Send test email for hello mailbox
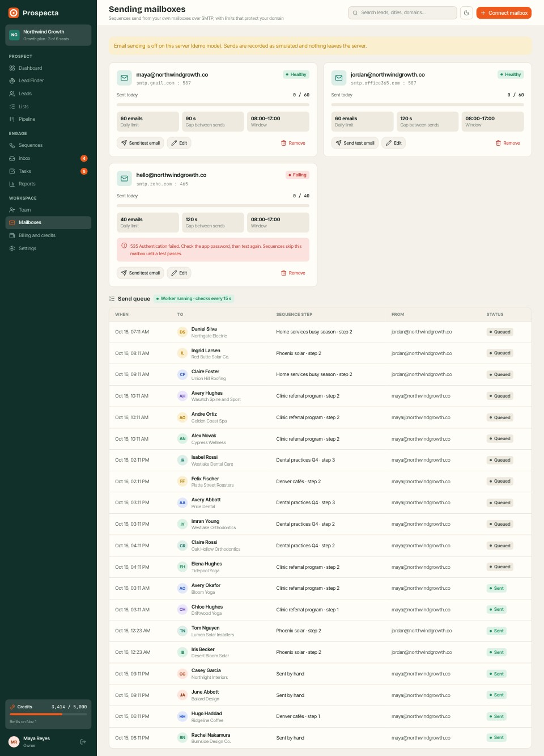The width and height of the screenshot is (544, 756). tap(141, 273)
